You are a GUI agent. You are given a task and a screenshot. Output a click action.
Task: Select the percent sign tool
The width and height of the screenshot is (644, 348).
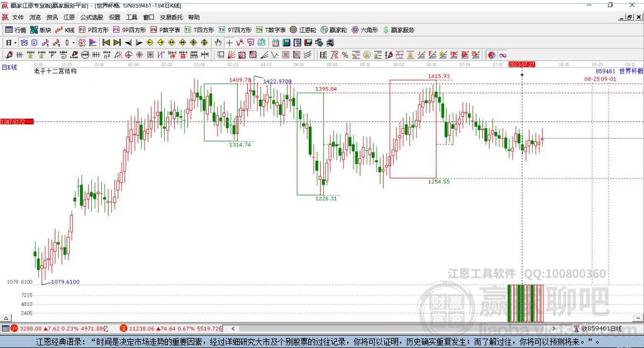[345, 55]
